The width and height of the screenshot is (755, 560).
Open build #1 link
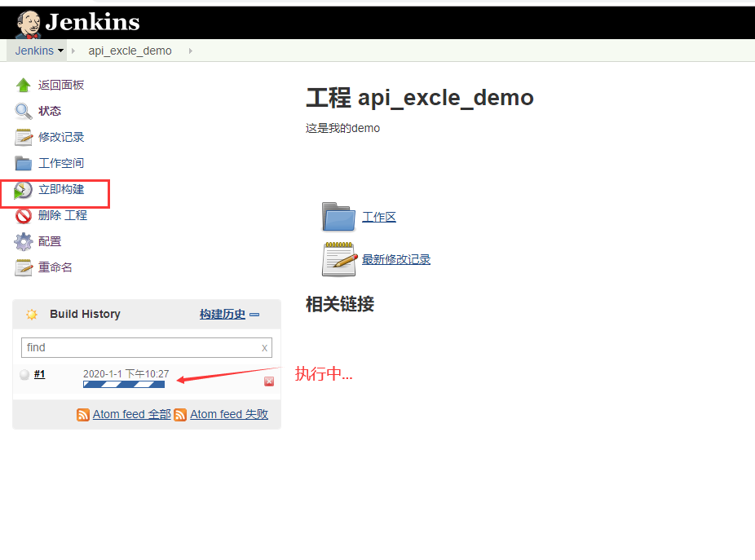(x=39, y=374)
